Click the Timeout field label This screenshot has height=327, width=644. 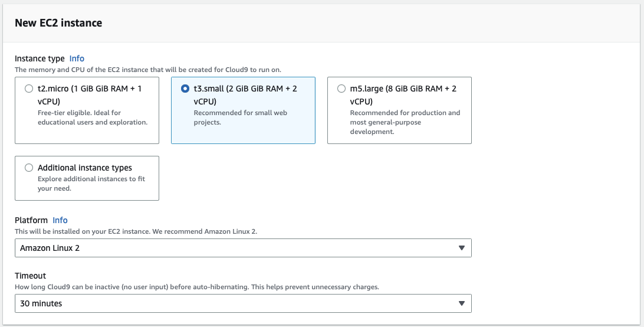point(30,276)
